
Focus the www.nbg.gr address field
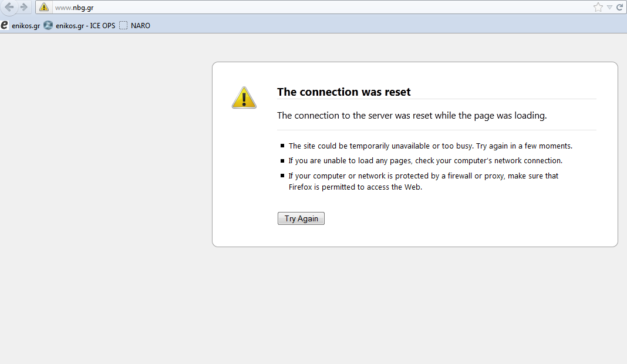294,7
